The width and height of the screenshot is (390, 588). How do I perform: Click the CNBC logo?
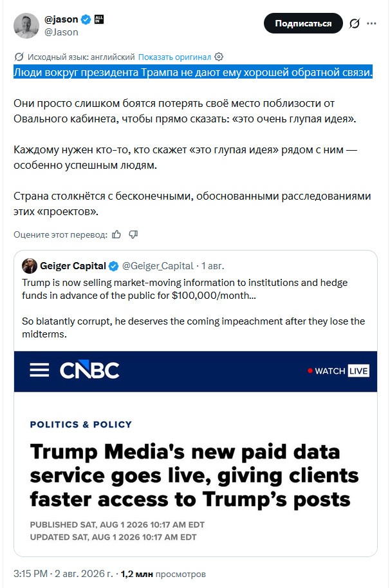click(x=89, y=370)
